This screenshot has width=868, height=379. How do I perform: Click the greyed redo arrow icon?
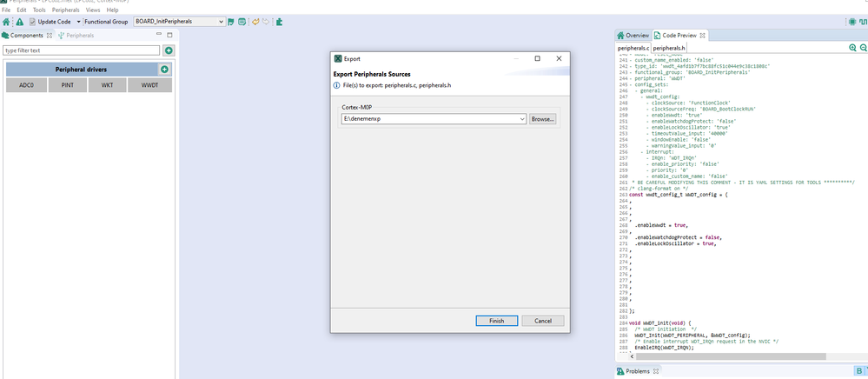(x=266, y=22)
